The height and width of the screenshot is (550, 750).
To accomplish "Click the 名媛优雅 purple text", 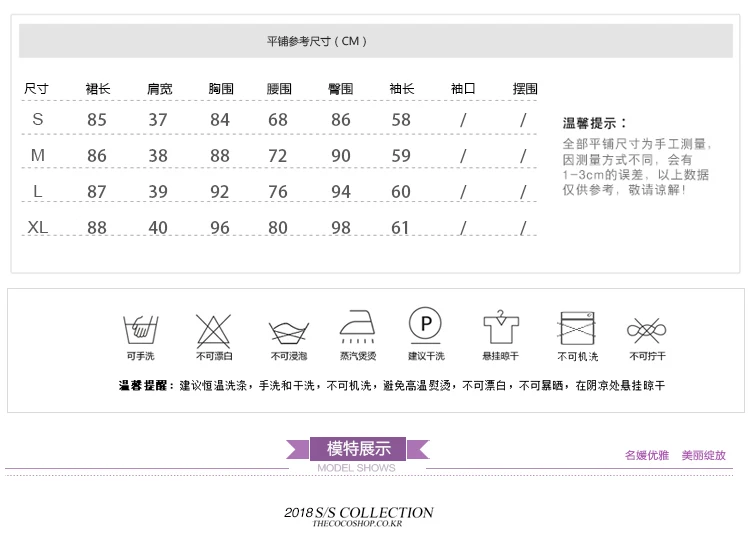I will click(647, 455).
